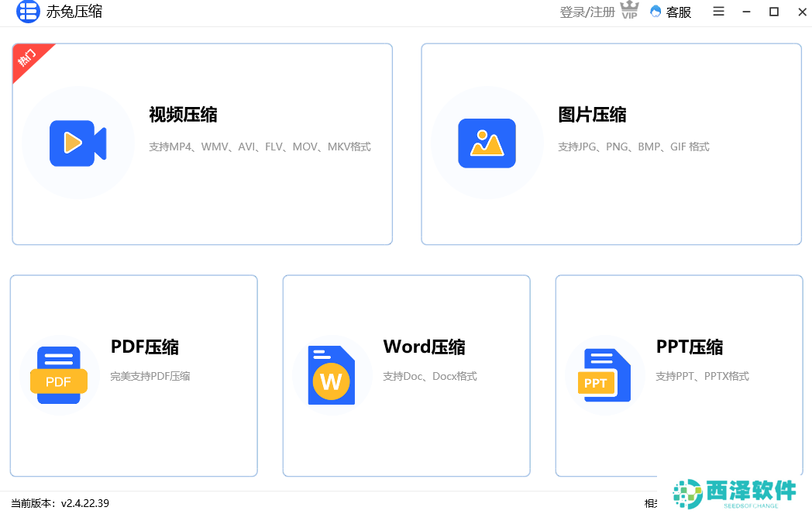Click the 支持JPG、PNG、BMP、GIF description

(633, 147)
